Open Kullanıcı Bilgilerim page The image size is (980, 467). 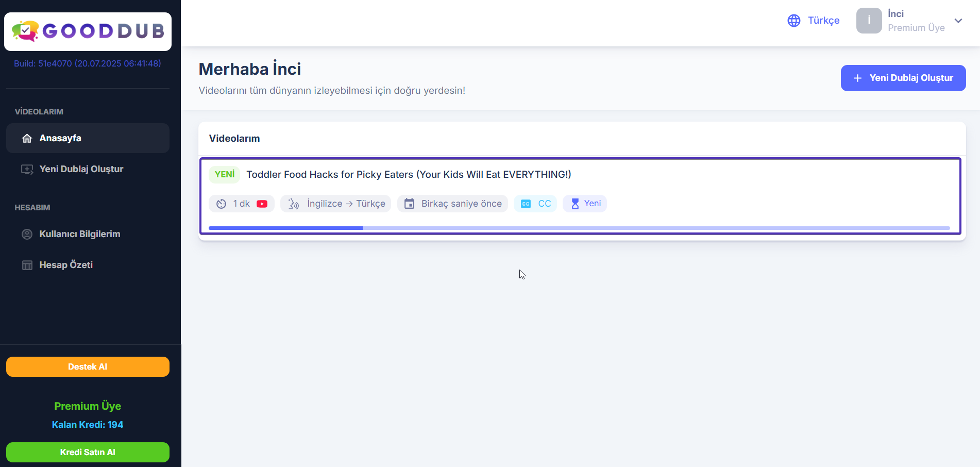click(x=80, y=234)
